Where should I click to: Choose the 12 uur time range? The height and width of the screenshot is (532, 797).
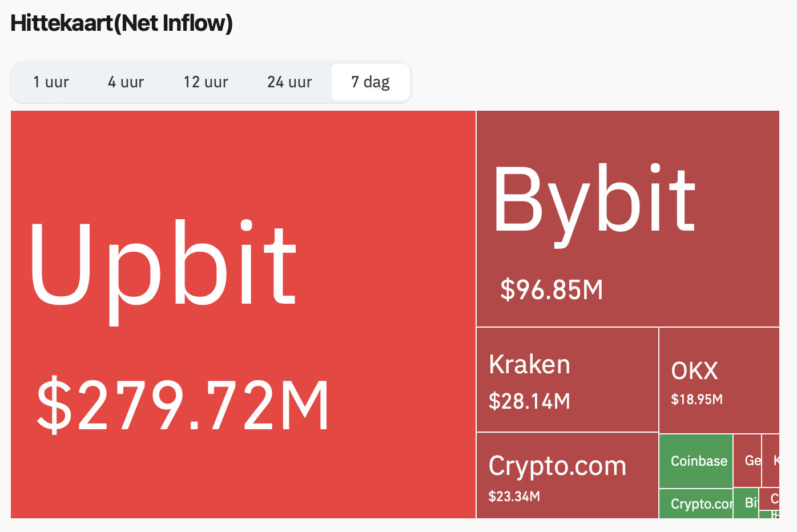click(x=206, y=82)
